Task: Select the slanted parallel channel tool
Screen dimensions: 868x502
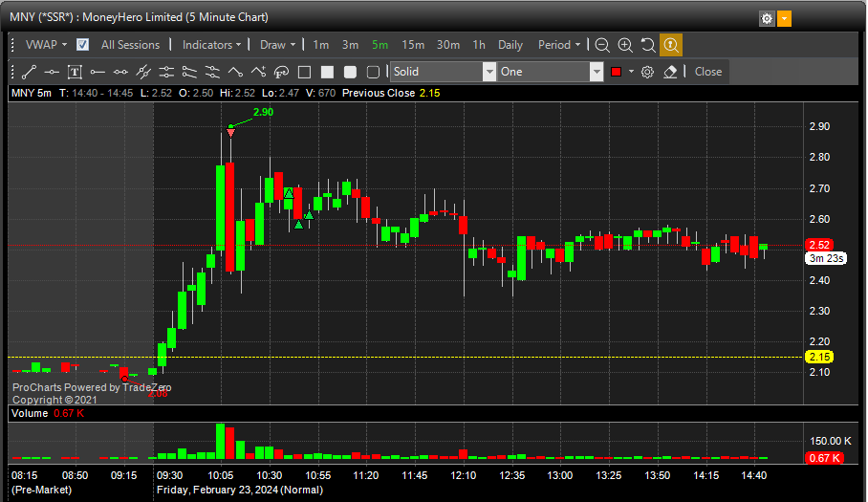Action: [212, 72]
